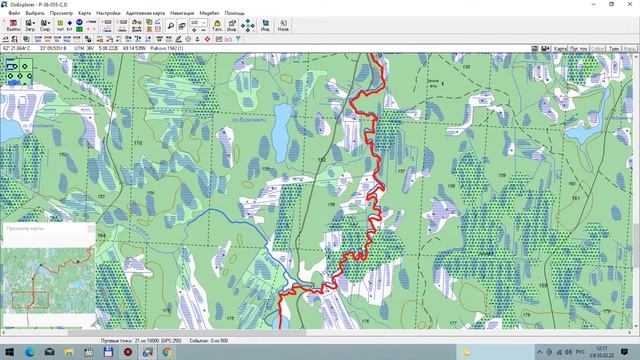Open Google Chrome from the taskbar

tap(167, 352)
